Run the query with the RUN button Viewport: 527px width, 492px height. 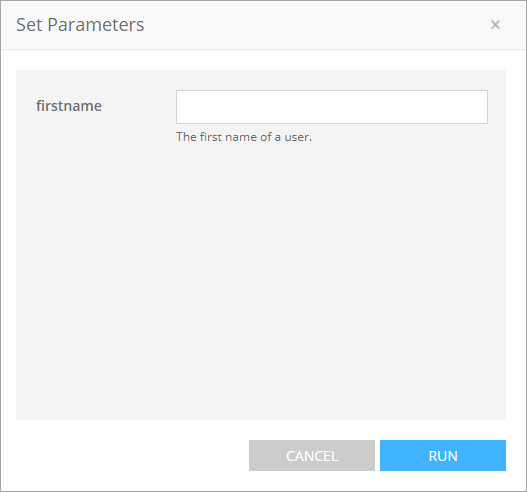[x=443, y=455]
